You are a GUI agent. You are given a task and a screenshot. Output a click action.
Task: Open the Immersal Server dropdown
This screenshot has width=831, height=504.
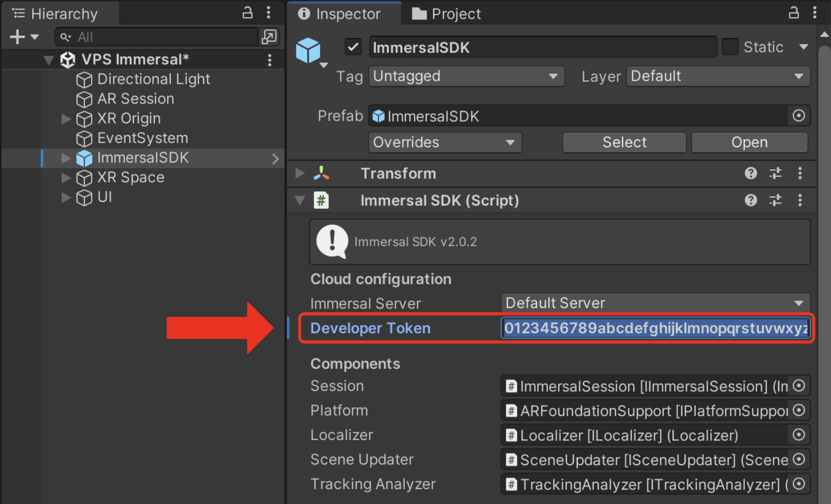point(655,303)
